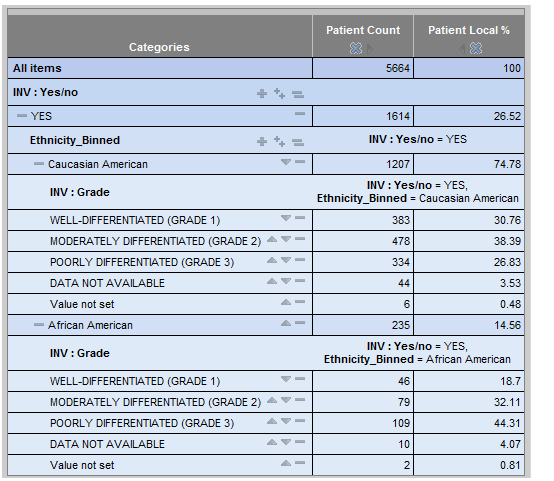Expand all INV : Yes/no categories
This screenshot has width=554, height=481.
(x=279, y=94)
